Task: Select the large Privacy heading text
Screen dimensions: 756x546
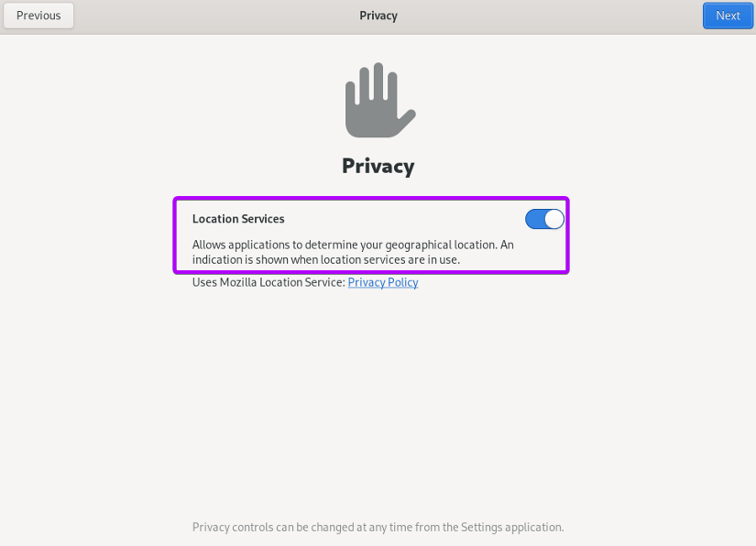Action: click(x=378, y=166)
